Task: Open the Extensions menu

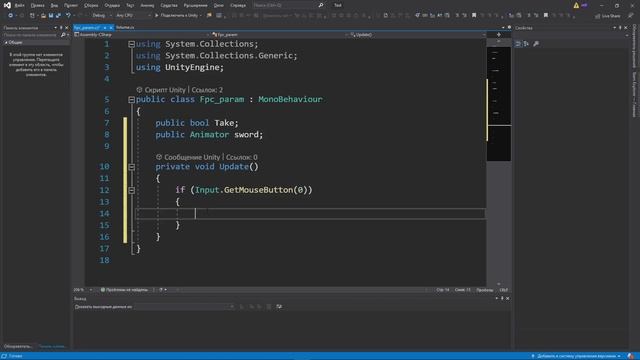Action: point(195,5)
